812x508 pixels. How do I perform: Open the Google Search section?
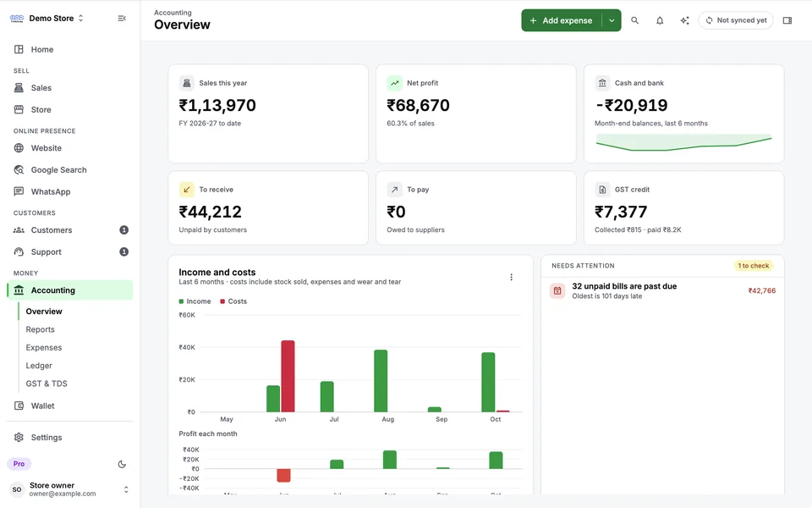pos(70,169)
